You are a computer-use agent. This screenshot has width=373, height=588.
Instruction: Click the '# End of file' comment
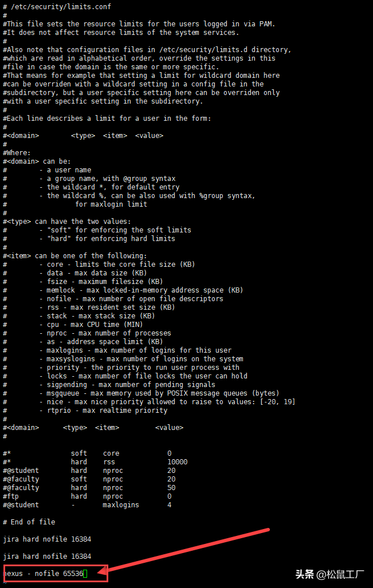pos(29,522)
